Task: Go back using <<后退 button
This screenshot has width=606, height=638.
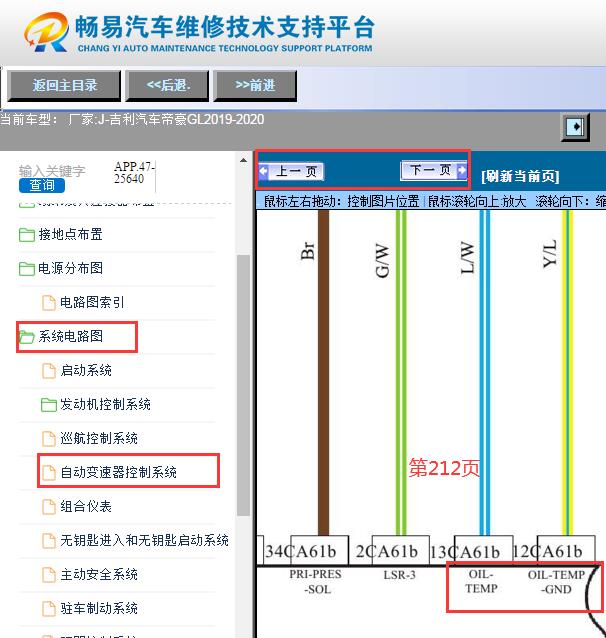Action: pyautogui.click(x=168, y=85)
